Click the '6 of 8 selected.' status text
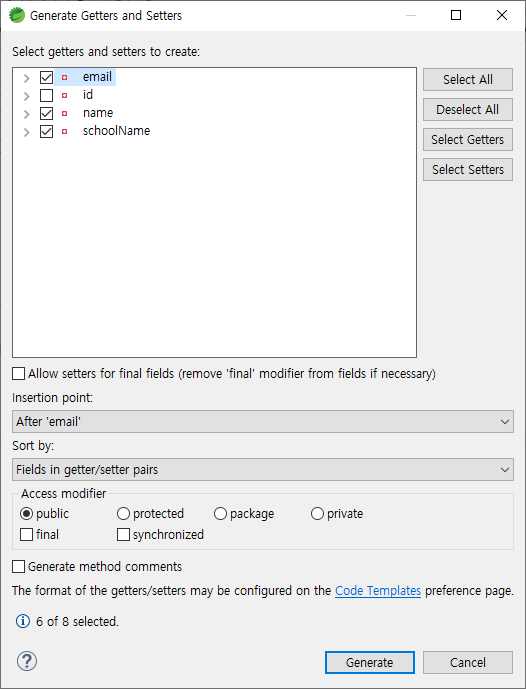 point(77,621)
